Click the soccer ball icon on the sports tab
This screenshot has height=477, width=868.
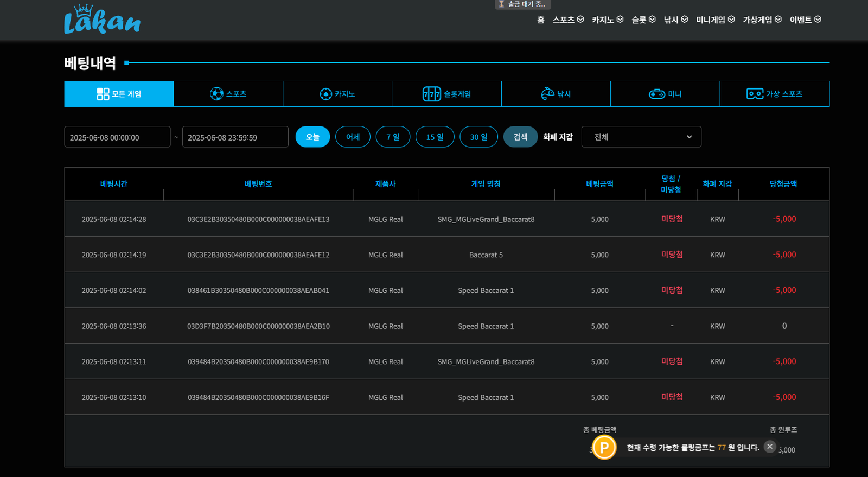216,94
